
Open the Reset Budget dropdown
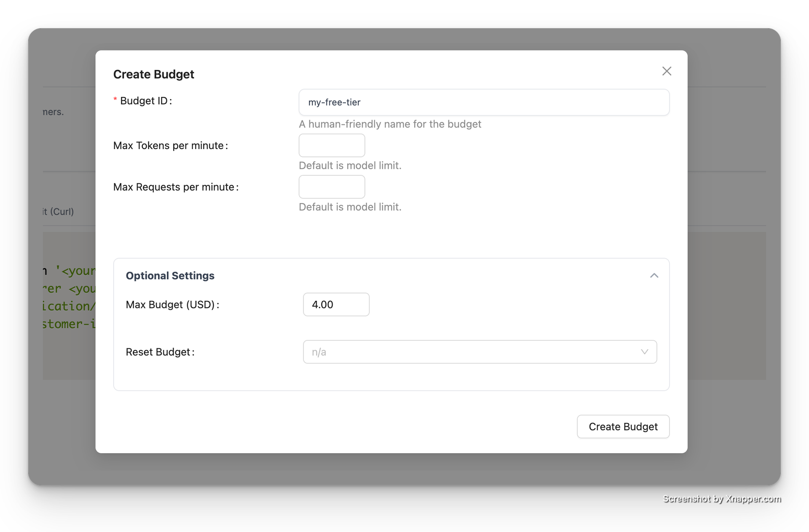point(480,352)
